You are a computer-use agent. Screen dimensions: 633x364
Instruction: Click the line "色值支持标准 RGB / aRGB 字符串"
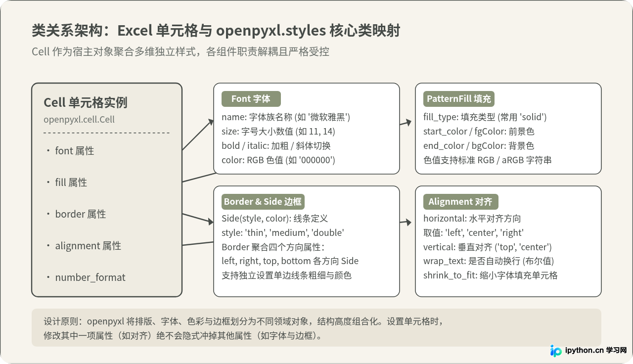click(x=488, y=160)
